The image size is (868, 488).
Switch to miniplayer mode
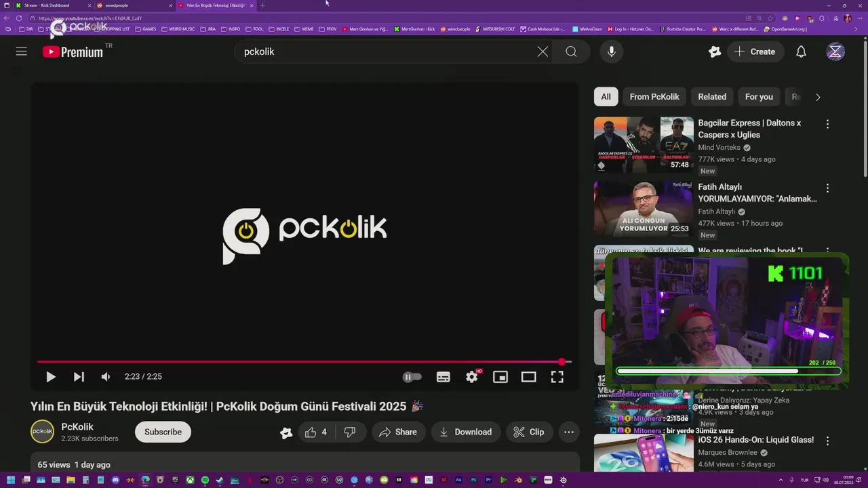tap(500, 377)
